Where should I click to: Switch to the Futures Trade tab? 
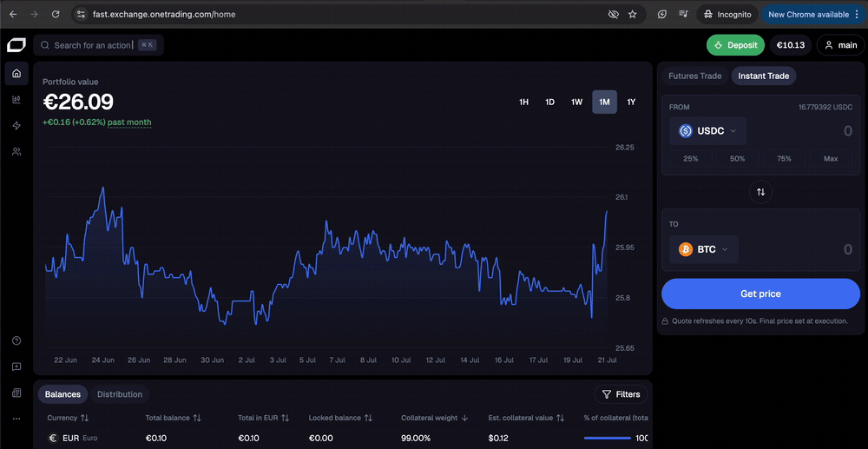pos(694,76)
